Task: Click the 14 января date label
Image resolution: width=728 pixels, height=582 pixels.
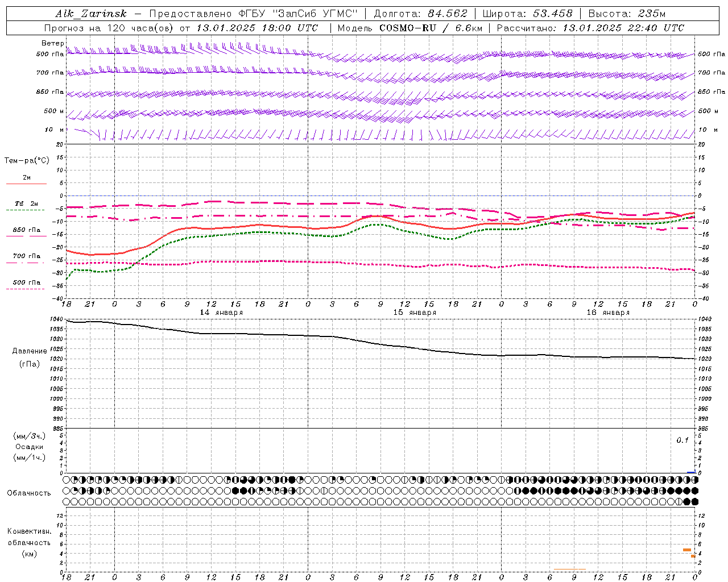Action: [x=221, y=313]
